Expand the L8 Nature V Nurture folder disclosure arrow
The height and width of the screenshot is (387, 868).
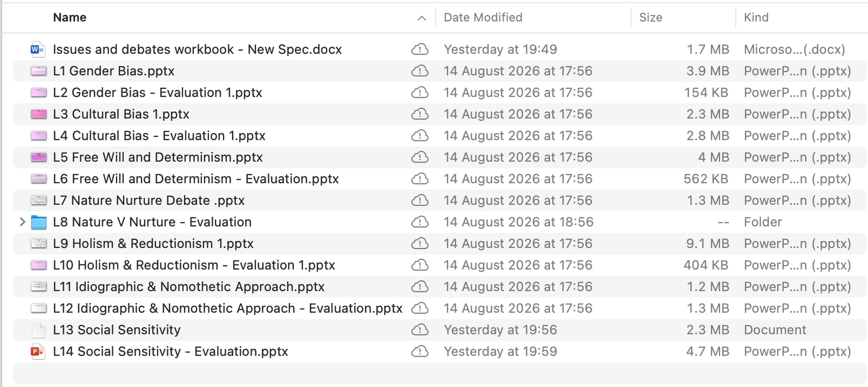(x=22, y=222)
